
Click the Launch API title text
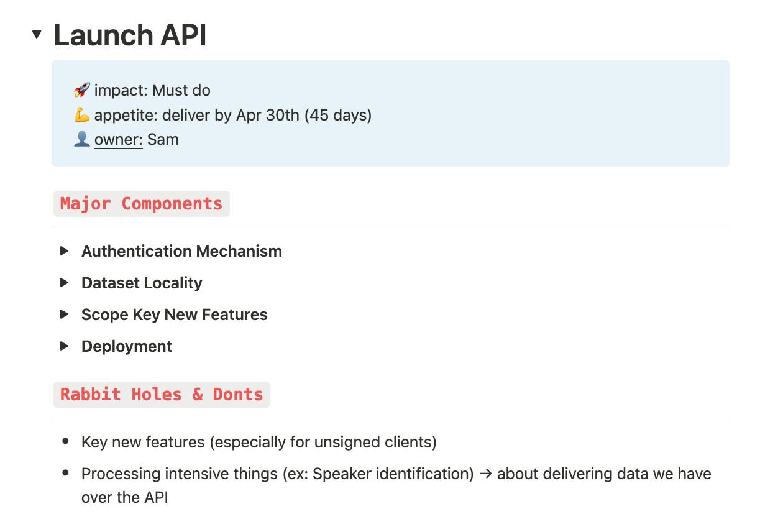click(130, 35)
